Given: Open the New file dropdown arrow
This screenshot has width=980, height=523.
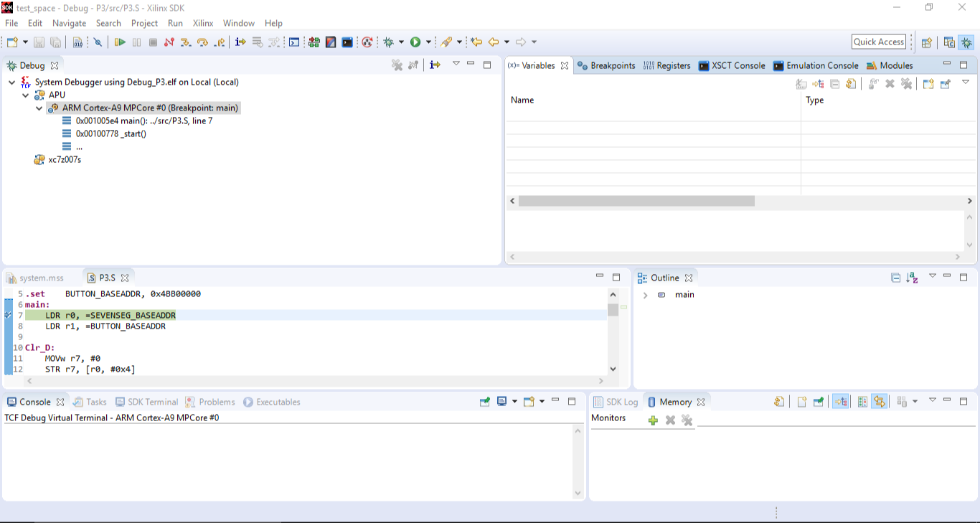Looking at the screenshot, I should [x=25, y=42].
